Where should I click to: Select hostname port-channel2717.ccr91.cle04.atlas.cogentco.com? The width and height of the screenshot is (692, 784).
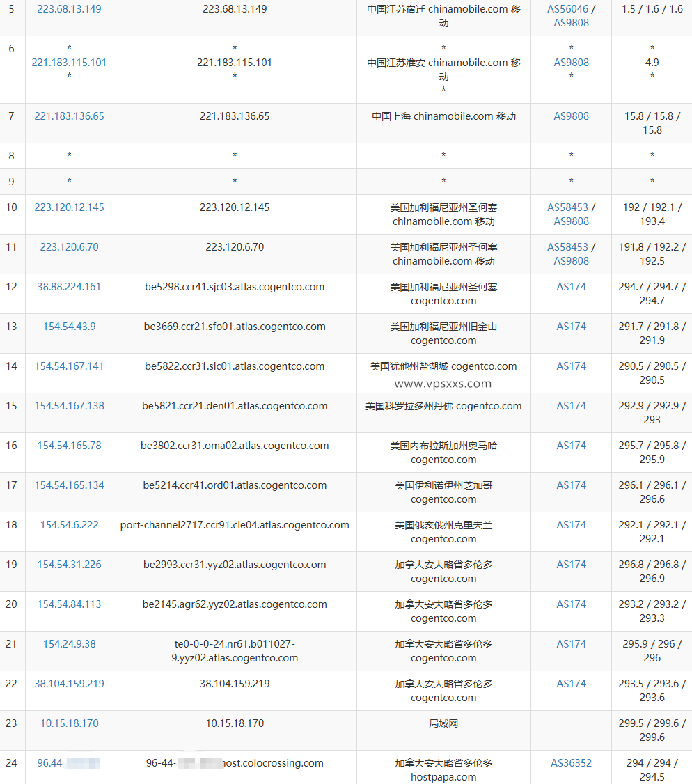pyautogui.click(x=235, y=525)
